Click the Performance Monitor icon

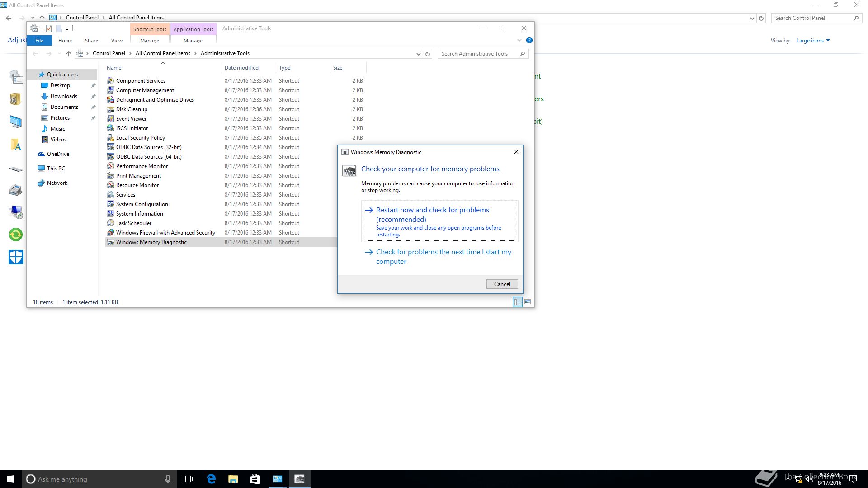click(x=110, y=166)
